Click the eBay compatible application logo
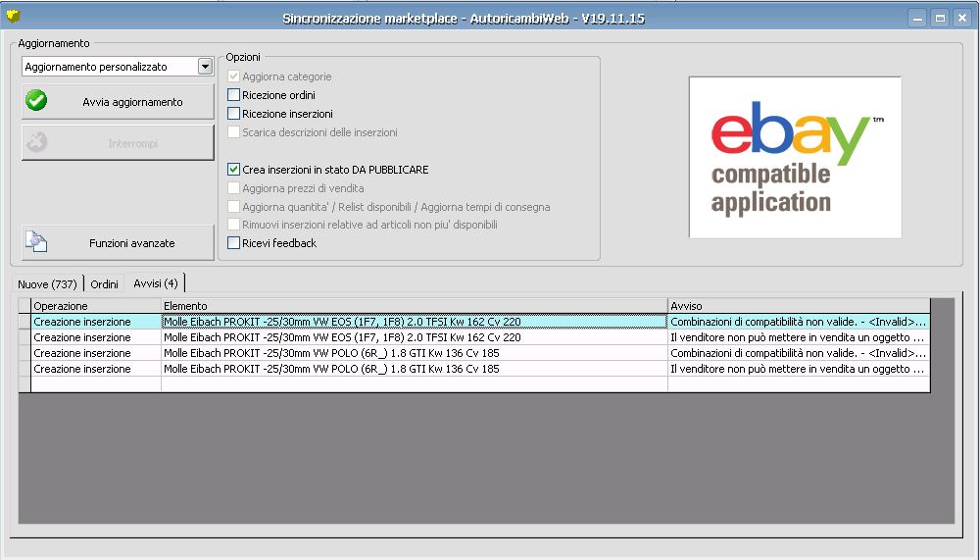 coord(795,157)
